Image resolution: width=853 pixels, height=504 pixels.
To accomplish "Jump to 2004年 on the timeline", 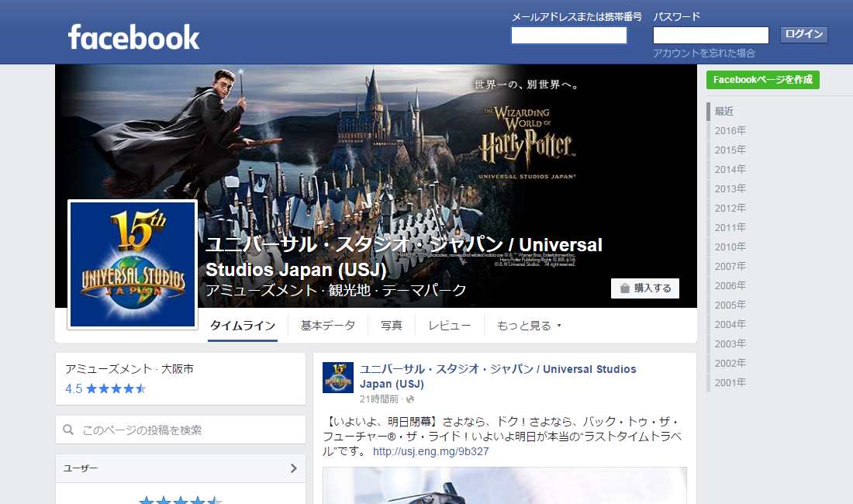I will (x=730, y=325).
